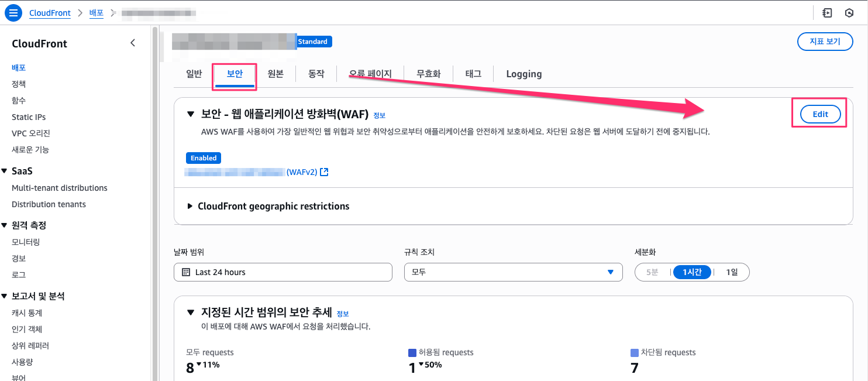Collapse the 원격 측정 sidebar group
Viewport: 868px width, 381px height.
tap(4, 225)
